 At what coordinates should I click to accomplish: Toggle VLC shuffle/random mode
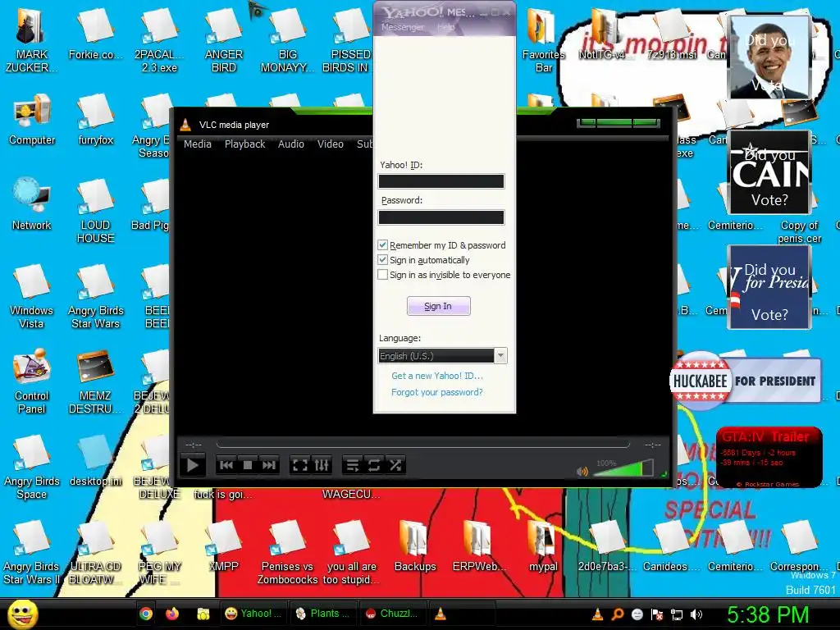point(395,465)
